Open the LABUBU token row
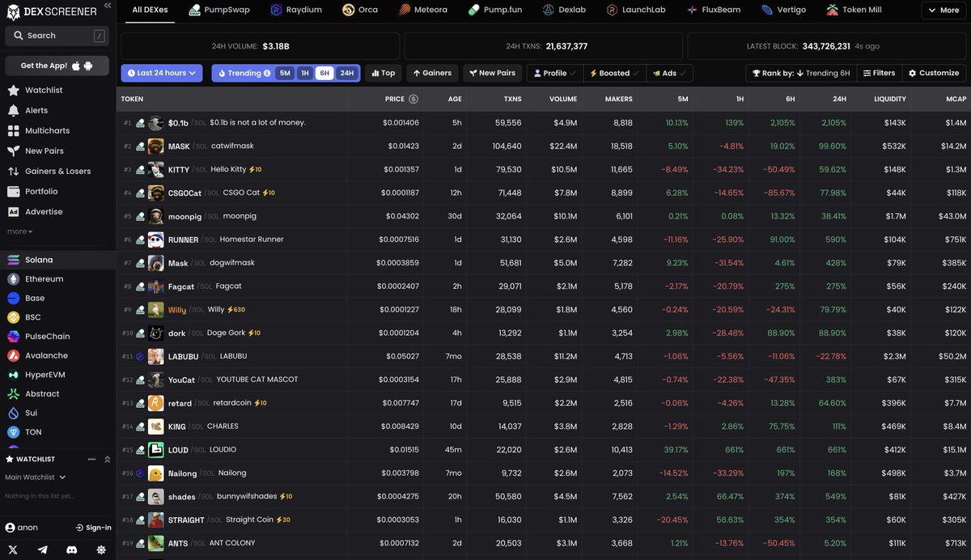 pyautogui.click(x=544, y=356)
